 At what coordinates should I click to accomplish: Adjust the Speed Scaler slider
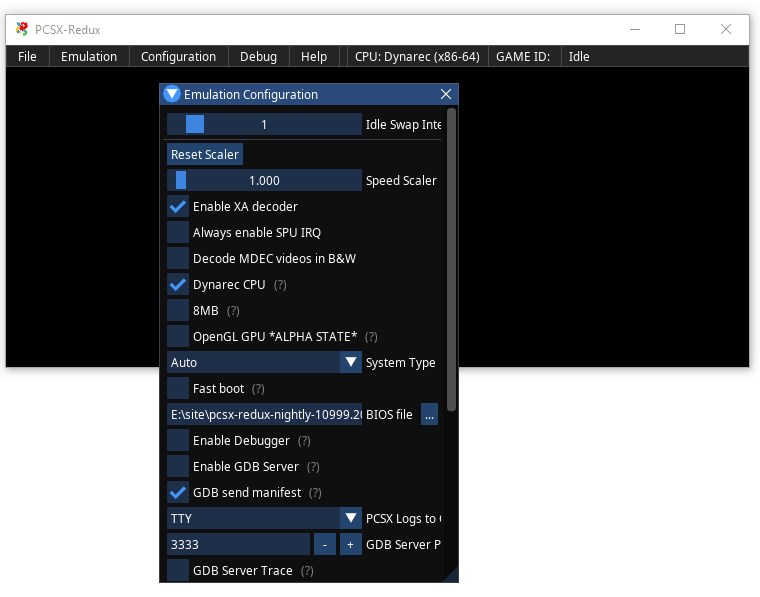click(x=264, y=181)
